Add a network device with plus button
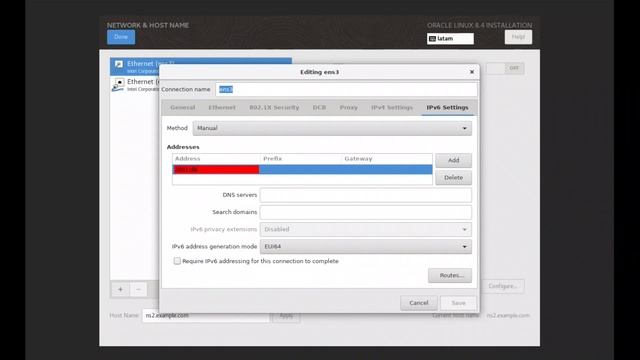Viewport: 640px width, 360px height. (x=120, y=289)
